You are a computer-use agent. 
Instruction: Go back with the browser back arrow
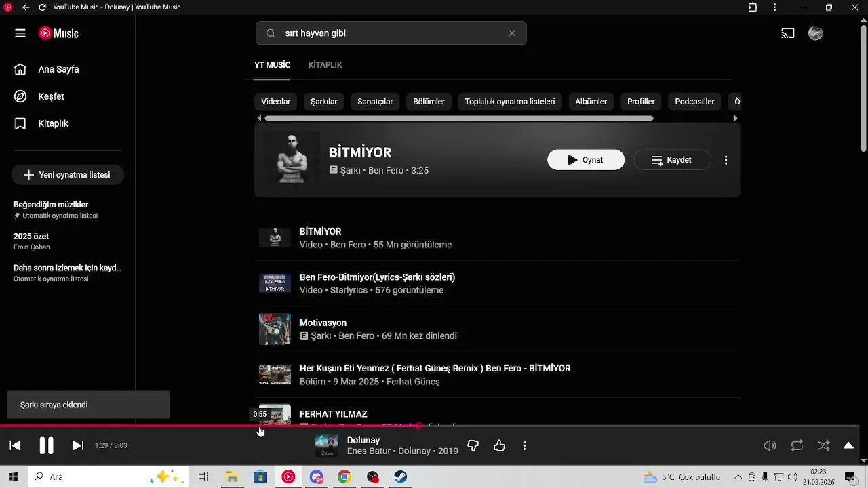[x=26, y=7]
